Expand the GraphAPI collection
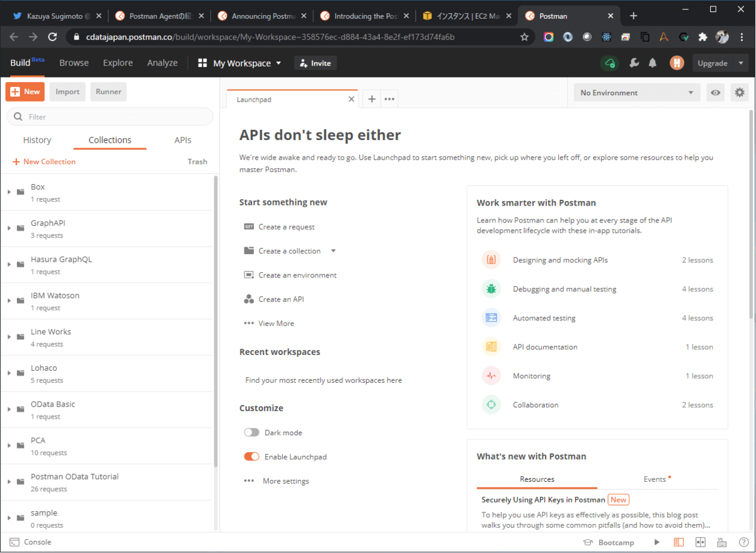 (x=9, y=228)
